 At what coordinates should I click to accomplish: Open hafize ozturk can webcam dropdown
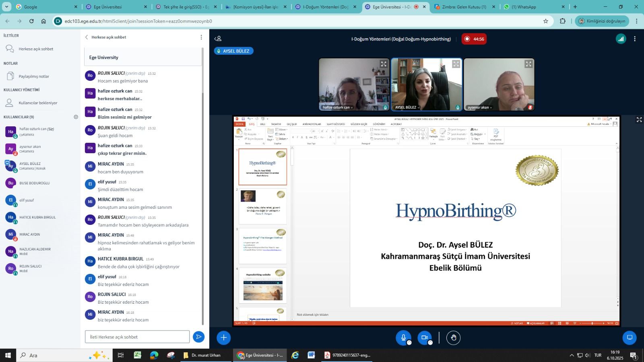[338, 107]
